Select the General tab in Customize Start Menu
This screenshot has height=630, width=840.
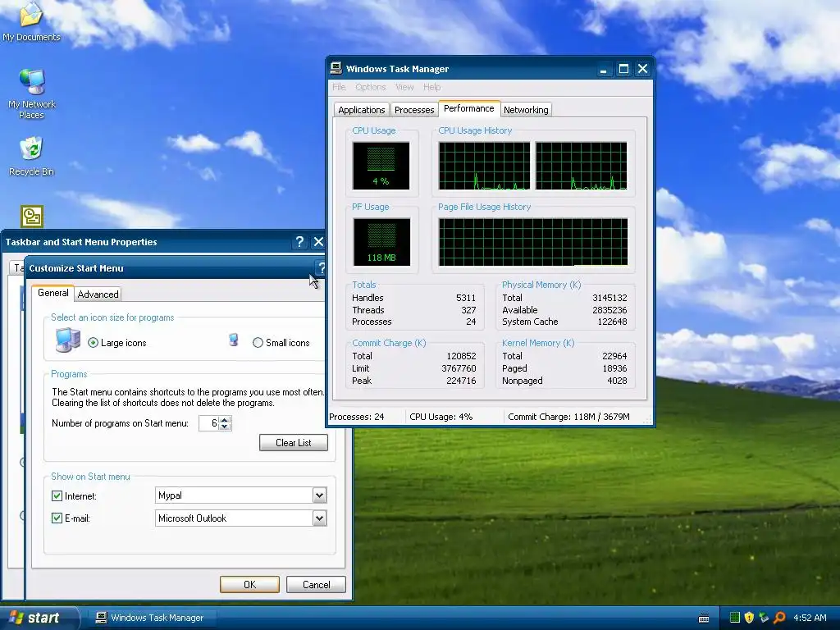tap(53, 293)
